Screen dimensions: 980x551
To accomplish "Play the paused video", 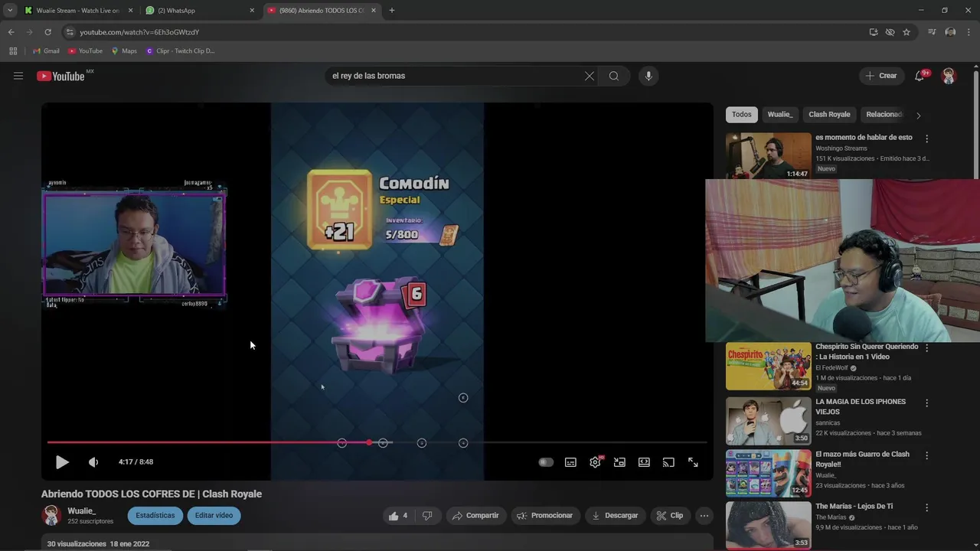I will point(62,462).
